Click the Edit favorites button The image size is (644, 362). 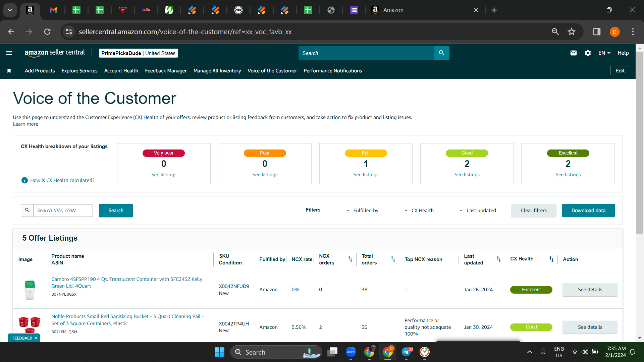click(620, 71)
